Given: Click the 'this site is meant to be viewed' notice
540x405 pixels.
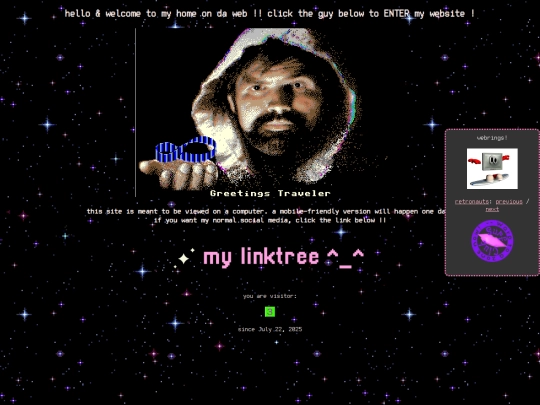Looking at the screenshot, I should pyautogui.click(x=266, y=211).
